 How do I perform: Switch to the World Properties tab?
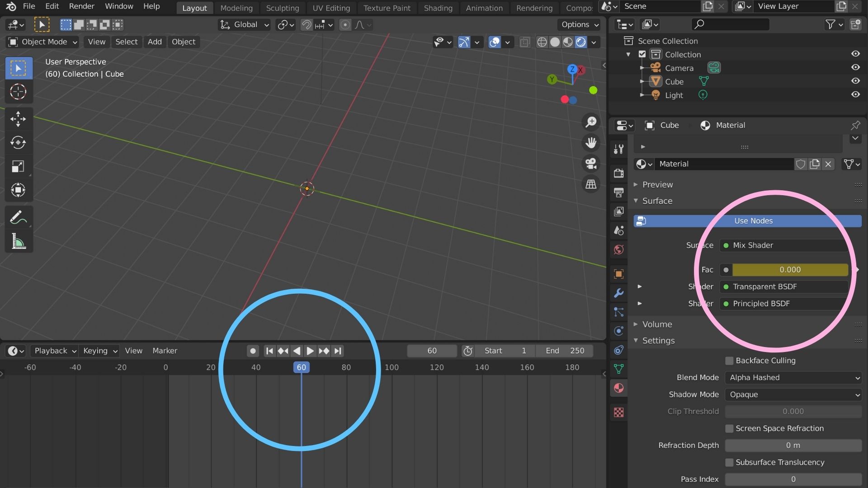tap(618, 249)
